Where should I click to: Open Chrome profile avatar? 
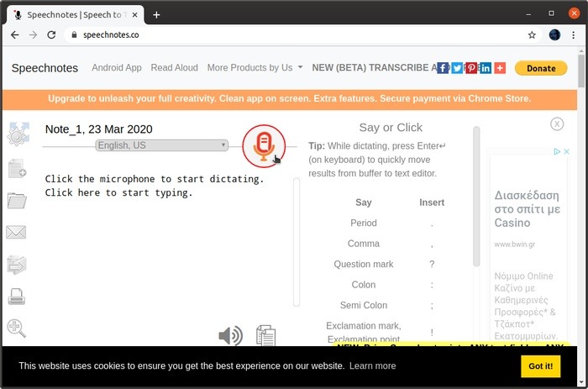pos(554,35)
